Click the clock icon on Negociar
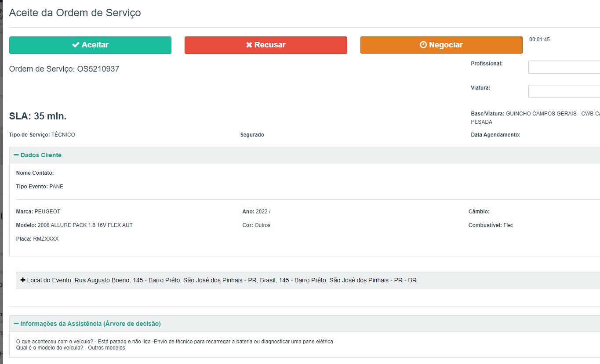Image resolution: width=600 pixels, height=364 pixels. [423, 45]
